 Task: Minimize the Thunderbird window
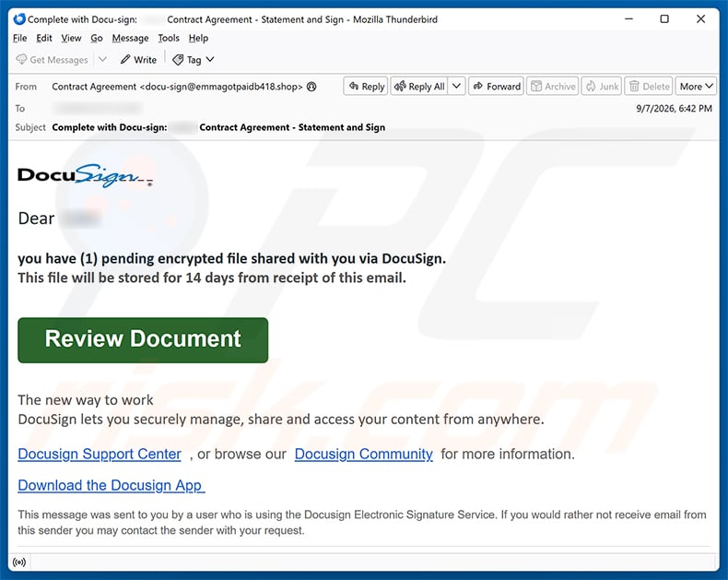628,19
